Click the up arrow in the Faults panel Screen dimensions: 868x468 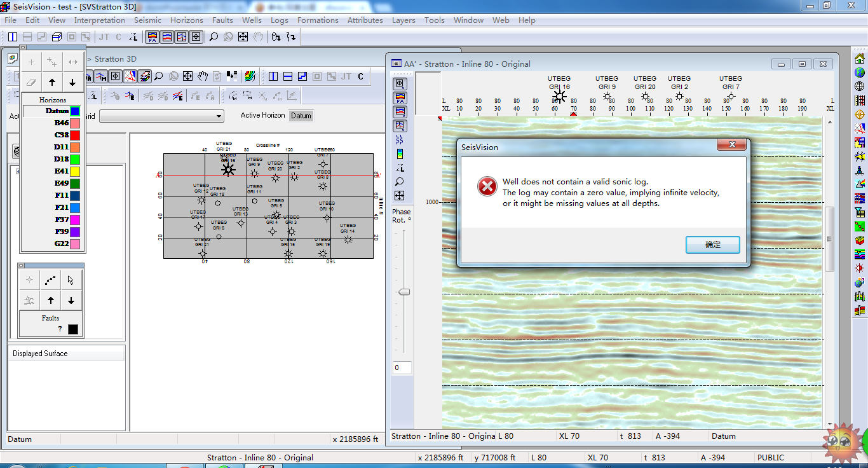click(51, 300)
